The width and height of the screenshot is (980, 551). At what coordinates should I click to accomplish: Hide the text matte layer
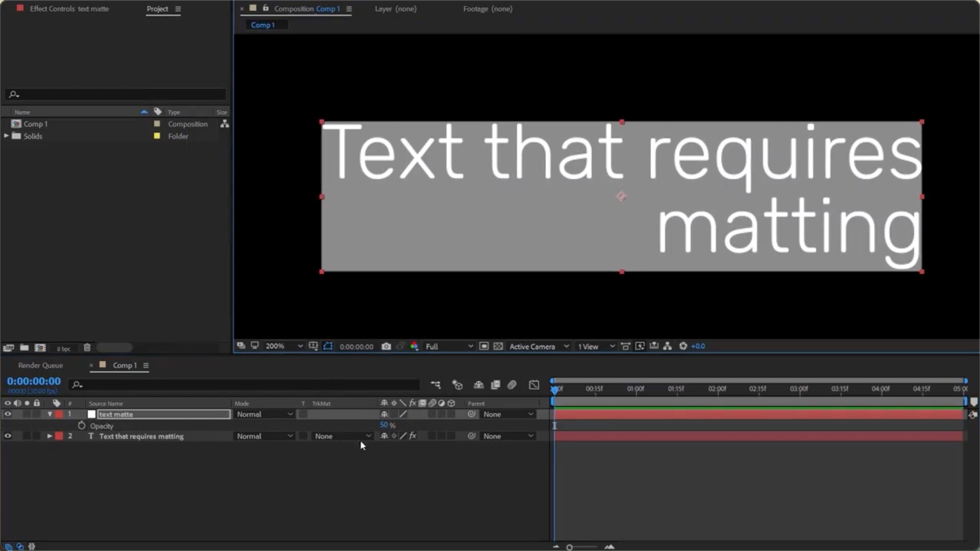click(x=8, y=414)
